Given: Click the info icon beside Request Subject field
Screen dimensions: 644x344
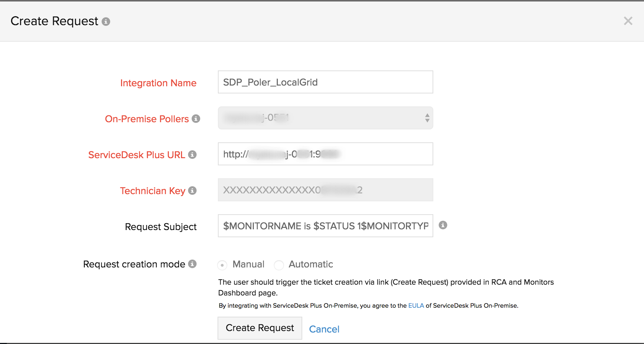Looking at the screenshot, I should [443, 226].
